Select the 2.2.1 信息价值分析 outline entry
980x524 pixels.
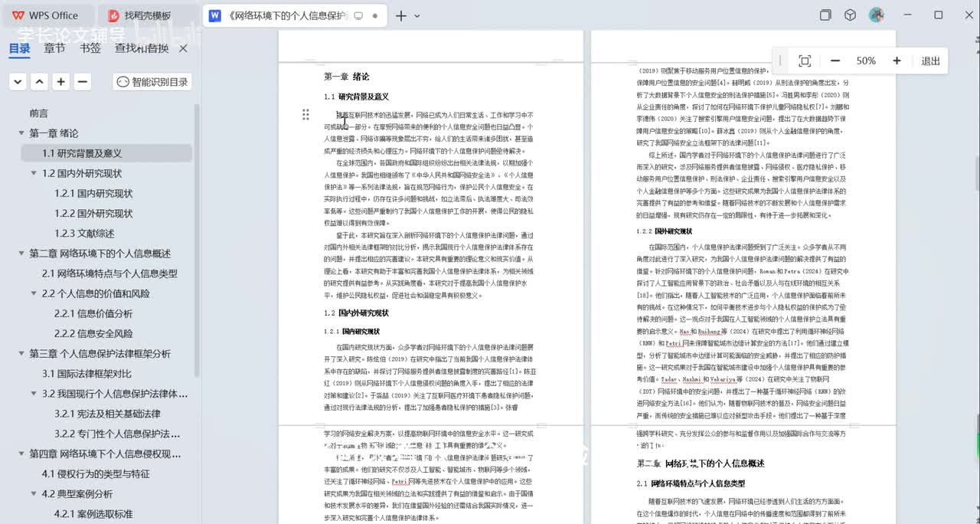coord(93,313)
